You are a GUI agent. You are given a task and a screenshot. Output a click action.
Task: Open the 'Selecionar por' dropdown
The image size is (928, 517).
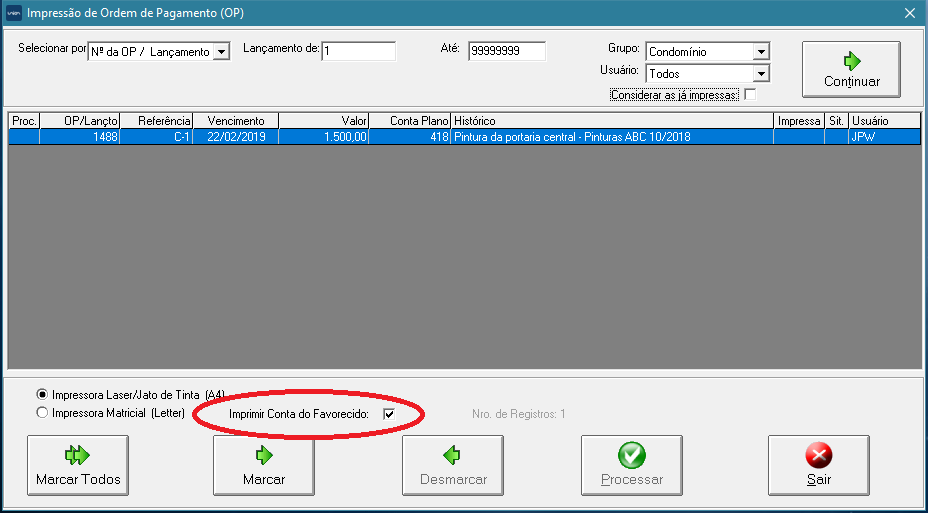(222, 52)
